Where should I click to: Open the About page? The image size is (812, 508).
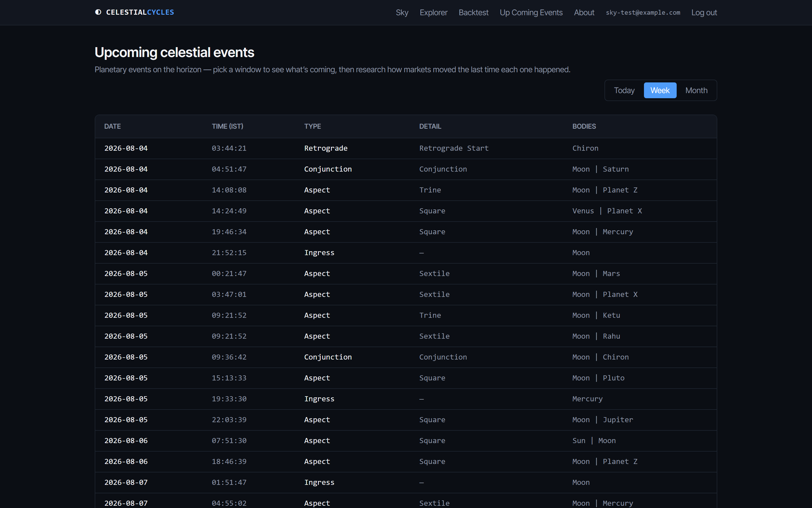pyautogui.click(x=584, y=12)
